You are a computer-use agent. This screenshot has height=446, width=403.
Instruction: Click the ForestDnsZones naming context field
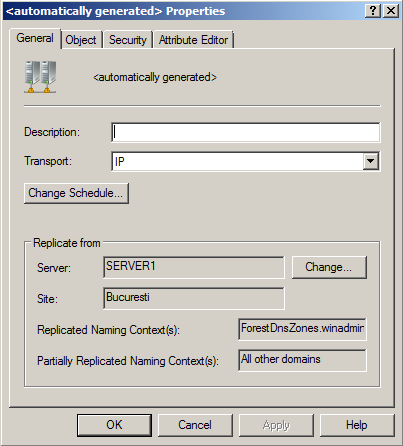click(x=302, y=329)
